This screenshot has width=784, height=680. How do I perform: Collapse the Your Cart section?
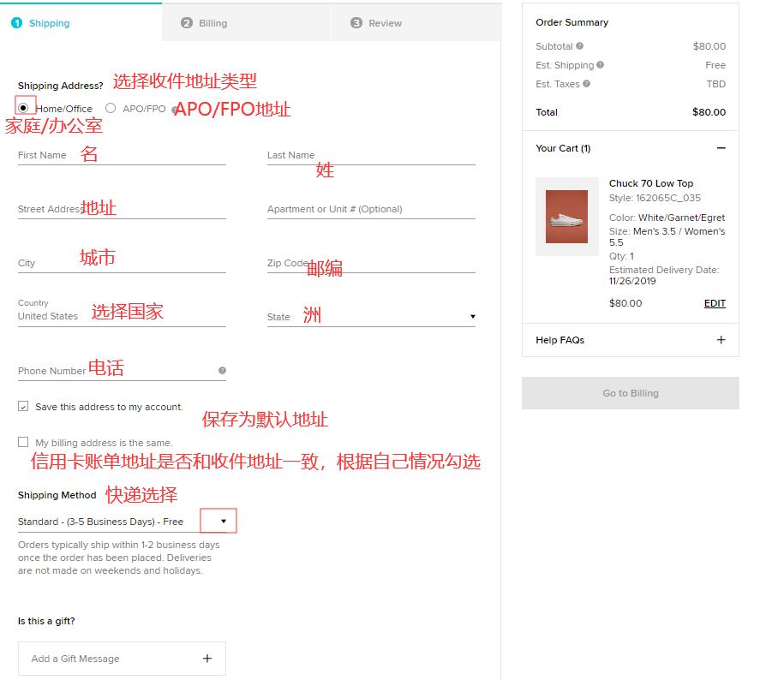click(721, 148)
